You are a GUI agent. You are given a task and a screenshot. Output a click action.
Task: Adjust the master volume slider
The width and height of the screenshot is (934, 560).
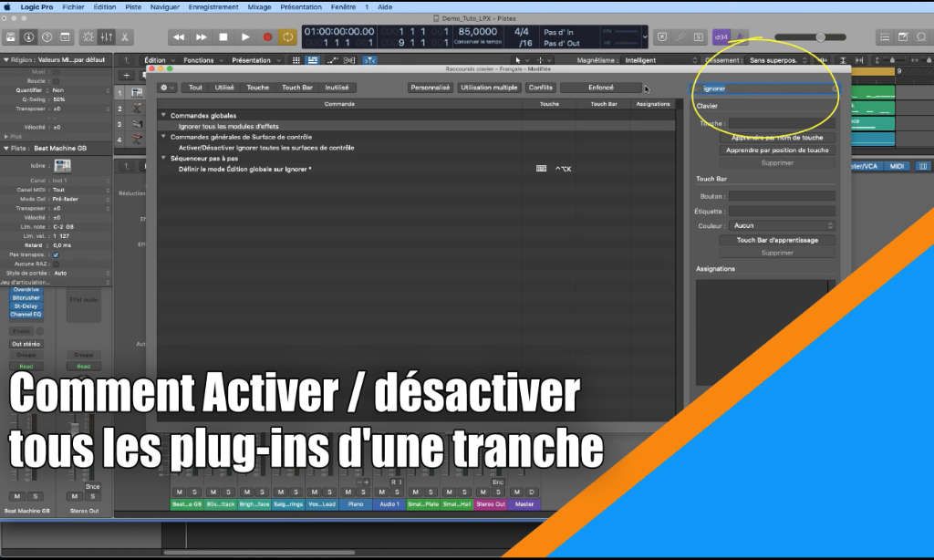click(x=810, y=36)
